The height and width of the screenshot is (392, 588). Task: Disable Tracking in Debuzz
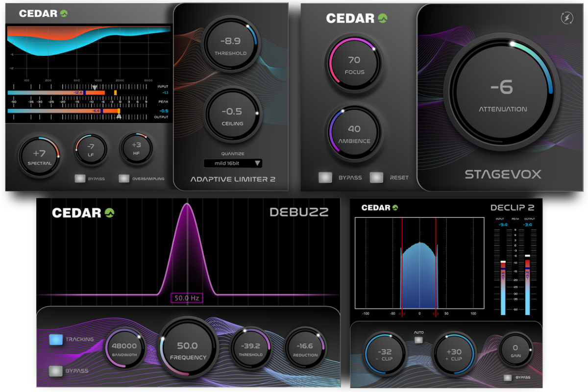pos(56,340)
